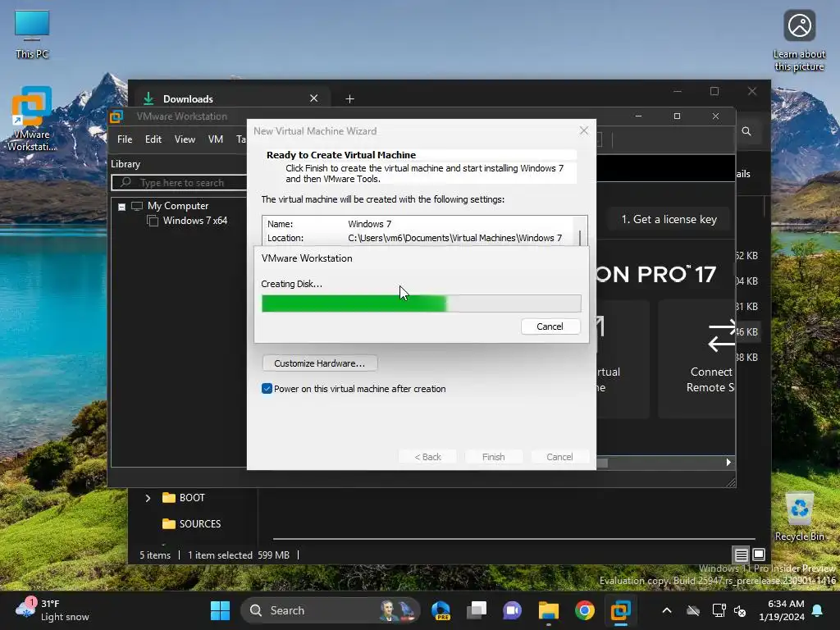The height and width of the screenshot is (630, 840).
Task: Click the right arrow of VMware horizontal scrollbar
Action: coord(728,463)
